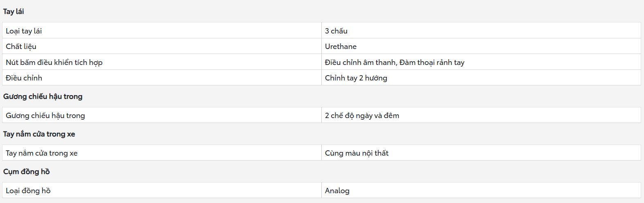The image size is (644, 203).
Task: Click the Tay lái section heading
Action: [x=13, y=11]
